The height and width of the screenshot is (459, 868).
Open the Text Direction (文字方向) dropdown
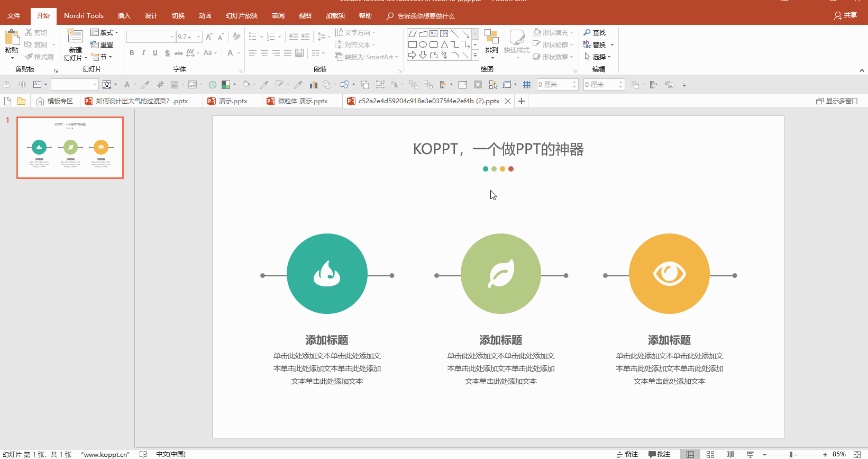(x=355, y=32)
